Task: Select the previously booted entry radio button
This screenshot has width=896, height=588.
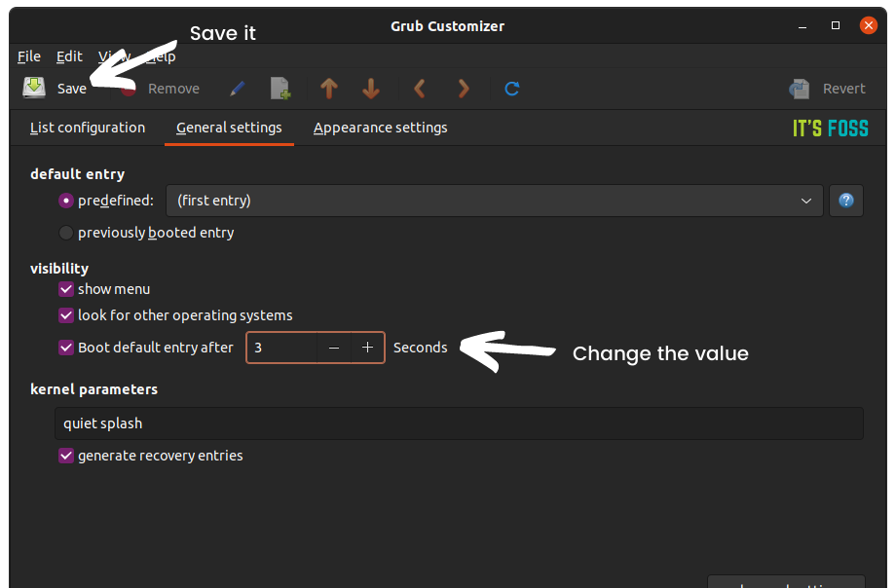Action: point(66,233)
